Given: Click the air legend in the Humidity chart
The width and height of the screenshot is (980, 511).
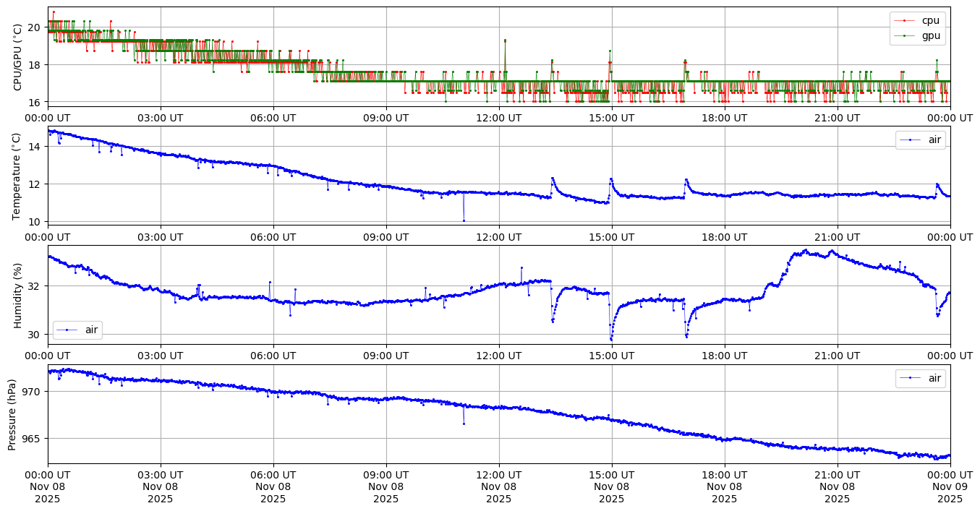Looking at the screenshot, I should click(77, 330).
